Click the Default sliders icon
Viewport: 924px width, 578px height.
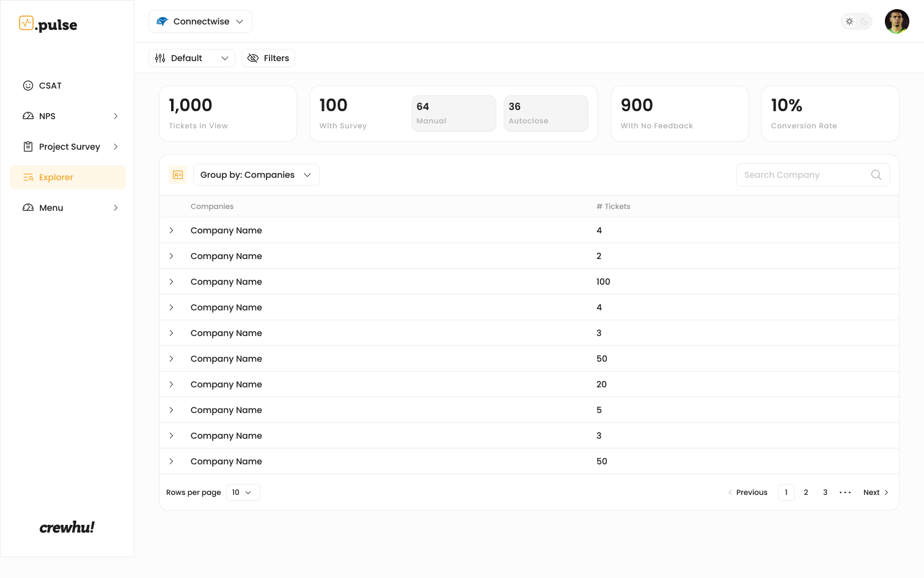point(160,58)
